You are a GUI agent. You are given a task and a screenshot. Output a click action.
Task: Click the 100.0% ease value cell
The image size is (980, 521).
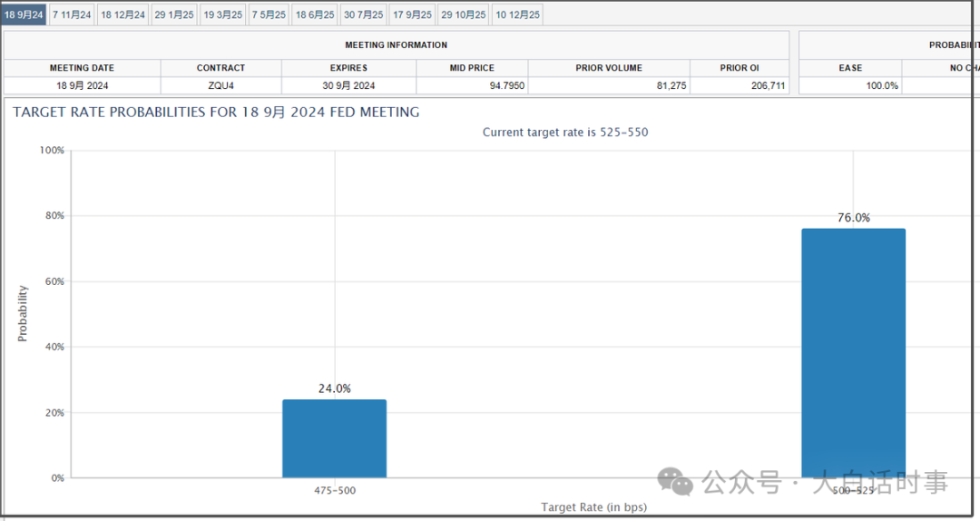pos(850,85)
